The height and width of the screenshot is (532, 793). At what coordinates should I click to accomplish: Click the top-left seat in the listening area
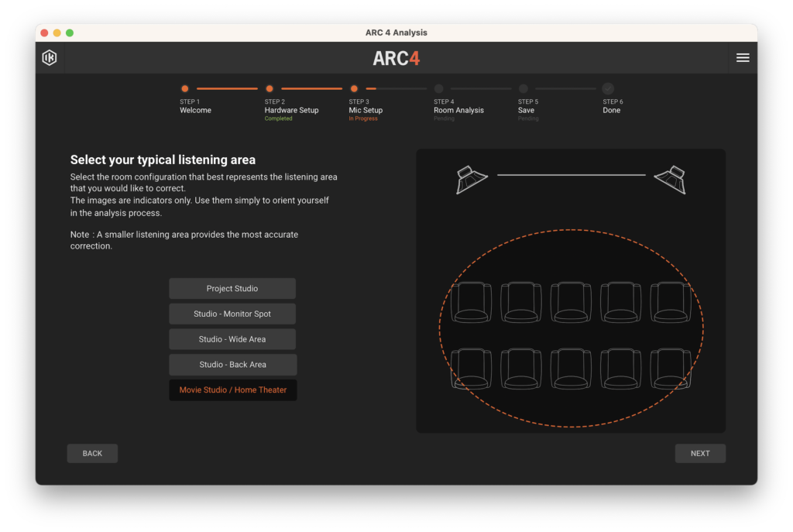pos(471,301)
